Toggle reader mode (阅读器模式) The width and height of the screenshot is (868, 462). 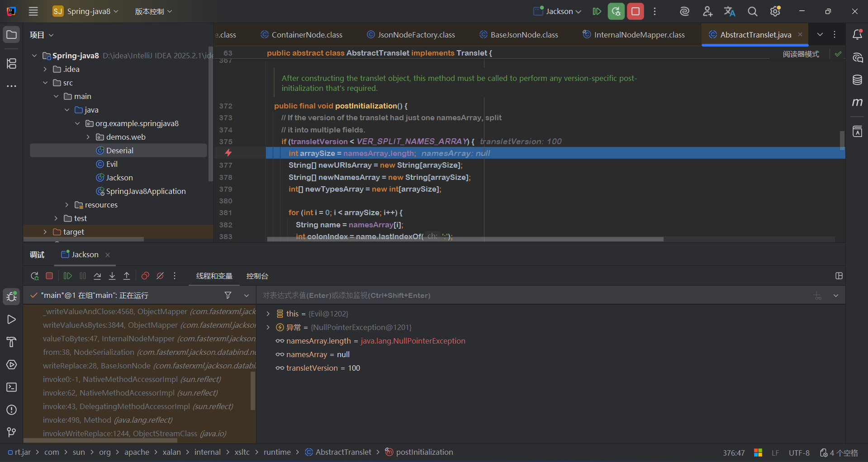click(x=801, y=54)
